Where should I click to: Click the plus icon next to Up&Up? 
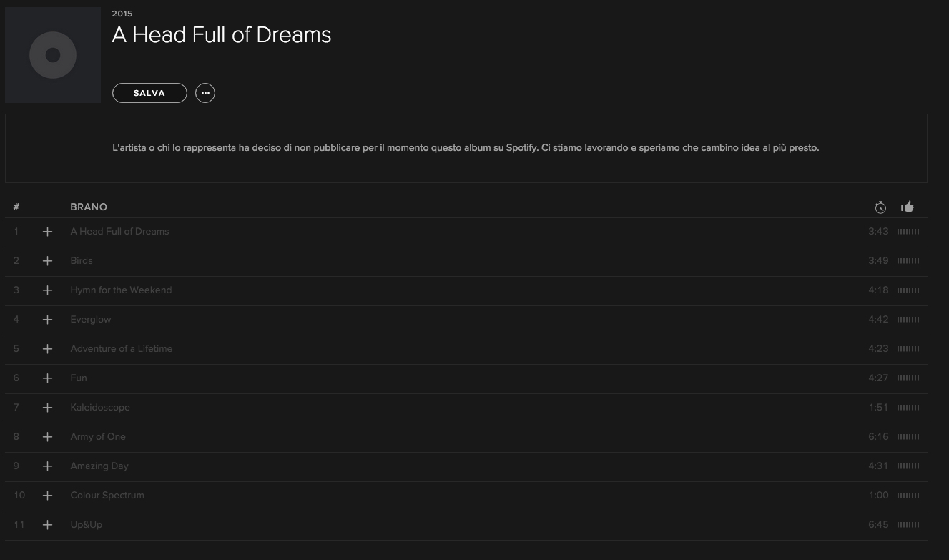point(47,525)
